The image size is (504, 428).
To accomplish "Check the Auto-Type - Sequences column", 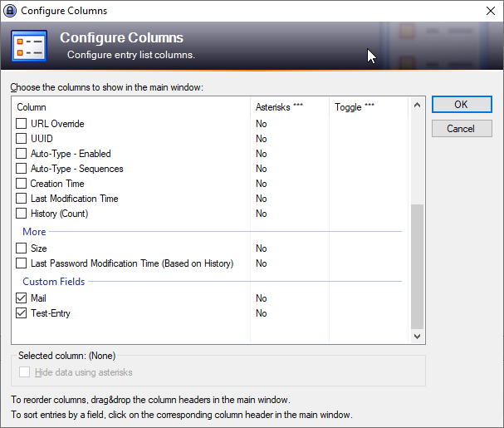I will [22, 169].
